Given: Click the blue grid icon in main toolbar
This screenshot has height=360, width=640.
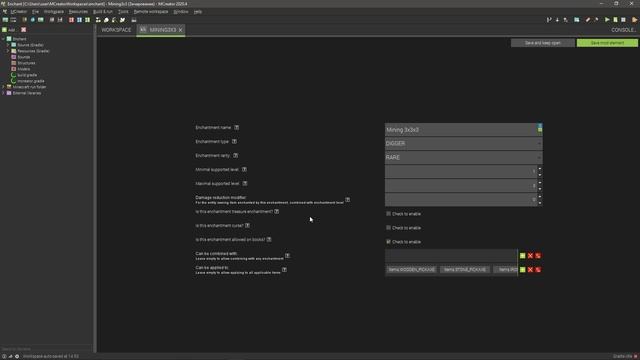Looking at the screenshot, I should click(80, 20).
